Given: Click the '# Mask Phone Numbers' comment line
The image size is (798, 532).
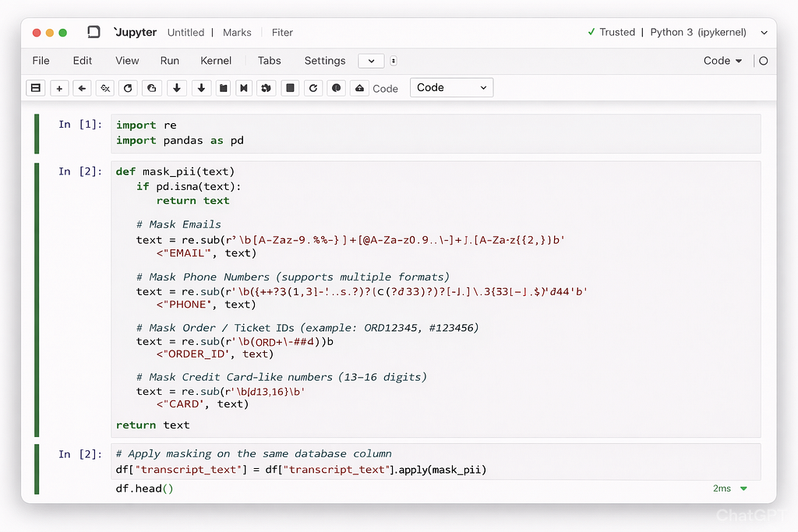Looking at the screenshot, I should [293, 277].
